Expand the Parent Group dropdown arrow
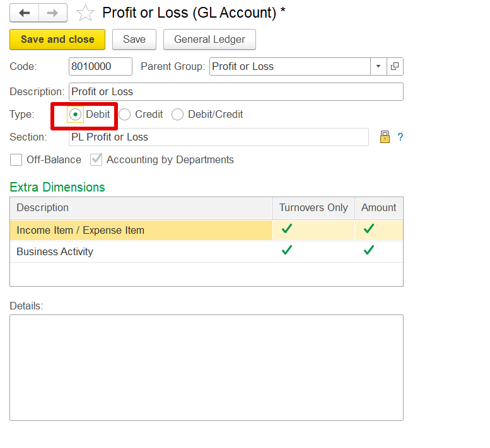 pyautogui.click(x=378, y=66)
